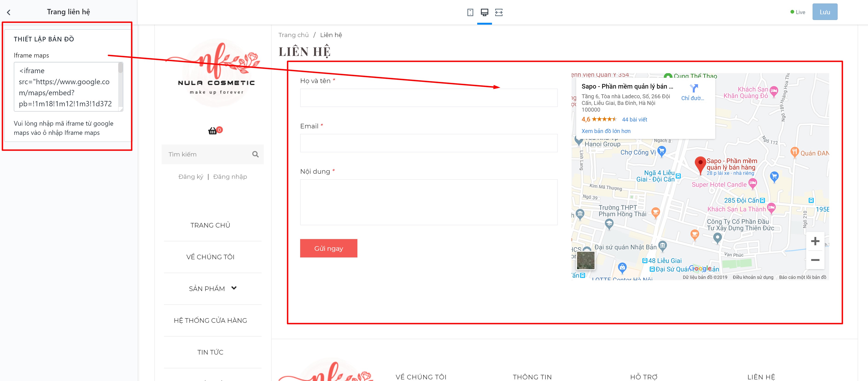This screenshot has height=381, width=868.
Task: Focus the Email input field
Action: pyautogui.click(x=429, y=143)
